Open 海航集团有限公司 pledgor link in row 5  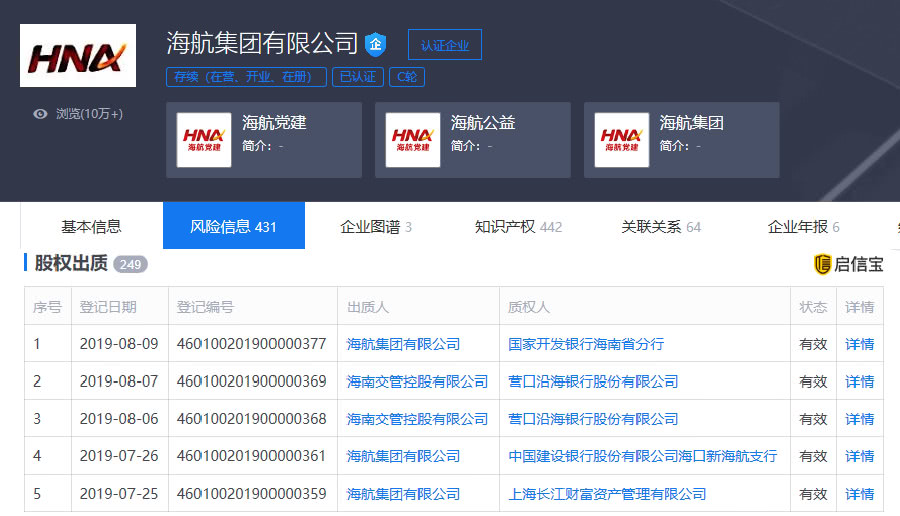[x=404, y=494]
